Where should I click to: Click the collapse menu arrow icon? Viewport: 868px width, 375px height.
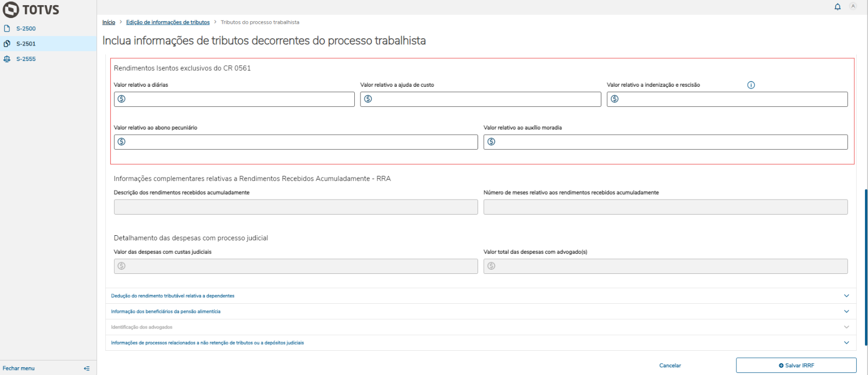pyautogui.click(x=87, y=368)
